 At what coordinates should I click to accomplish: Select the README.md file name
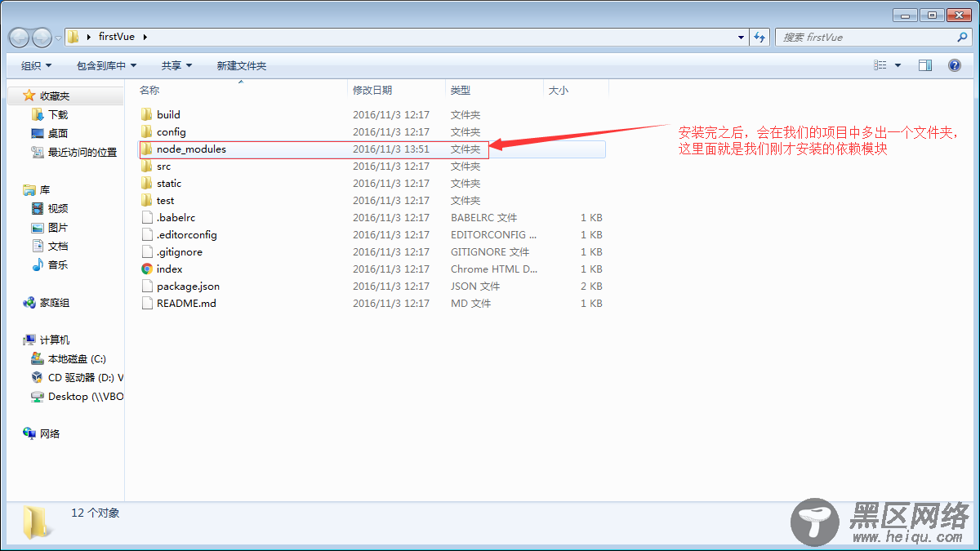(186, 303)
